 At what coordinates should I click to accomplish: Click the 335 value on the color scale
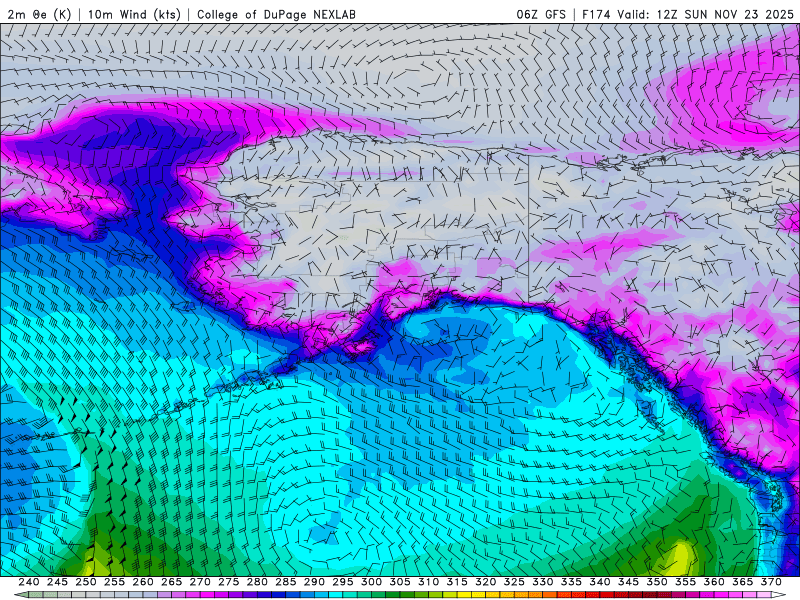[x=571, y=582]
